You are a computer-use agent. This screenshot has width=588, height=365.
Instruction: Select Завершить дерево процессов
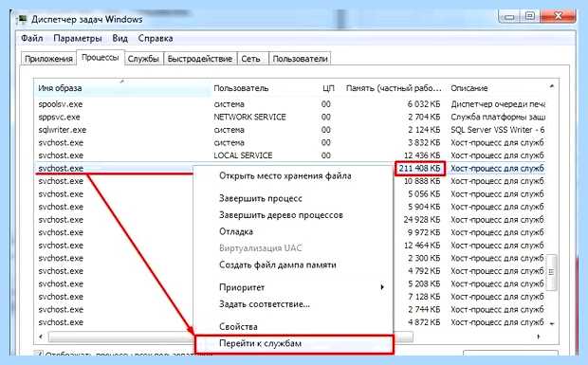tap(281, 215)
